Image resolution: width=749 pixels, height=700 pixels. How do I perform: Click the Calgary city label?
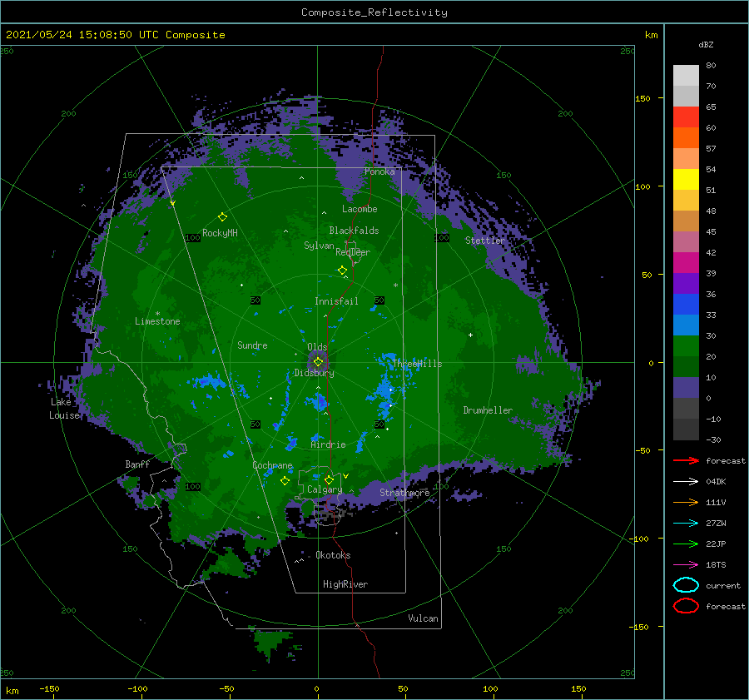pyautogui.click(x=325, y=489)
